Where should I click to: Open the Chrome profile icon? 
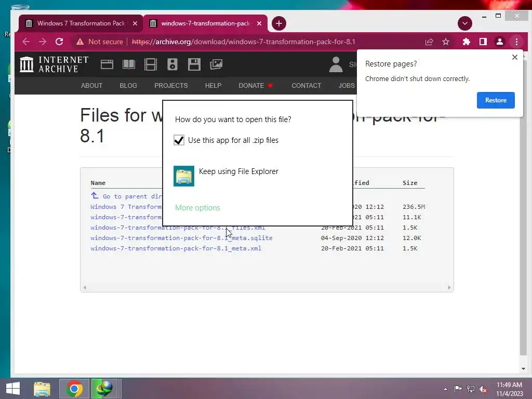[x=500, y=42]
